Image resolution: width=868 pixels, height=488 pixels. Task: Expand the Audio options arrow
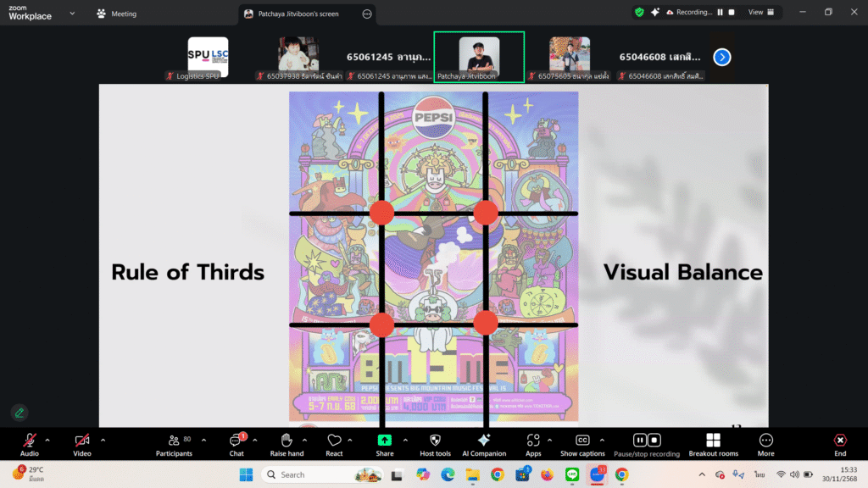pyautogui.click(x=47, y=440)
